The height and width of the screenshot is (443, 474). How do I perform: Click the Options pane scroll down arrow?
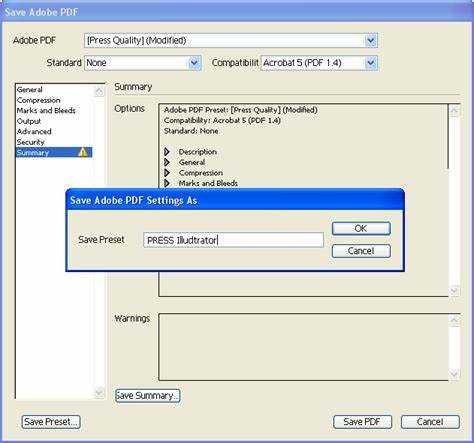point(454,291)
